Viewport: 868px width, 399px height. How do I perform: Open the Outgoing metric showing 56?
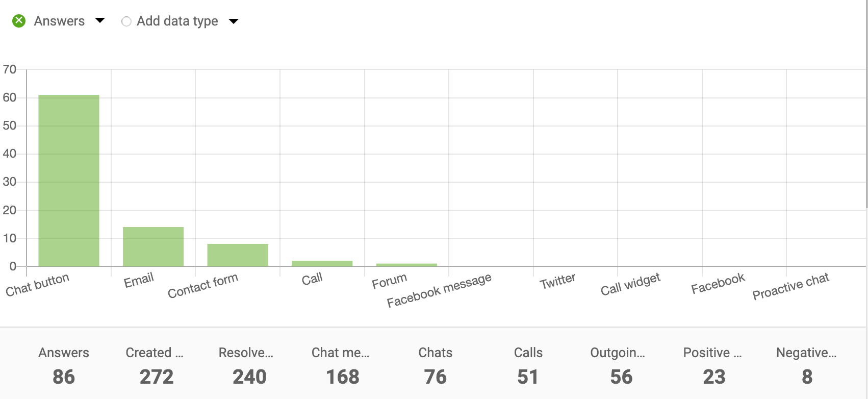(x=621, y=365)
